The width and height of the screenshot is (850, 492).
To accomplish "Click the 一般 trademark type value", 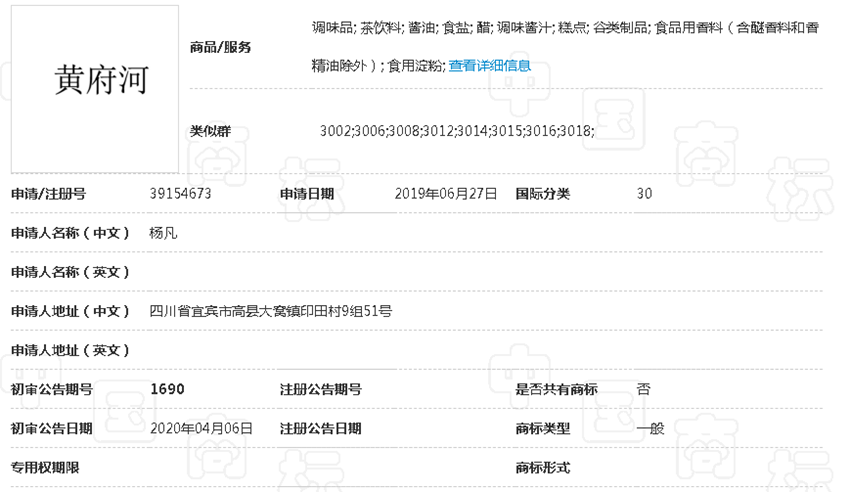I will point(650,428).
